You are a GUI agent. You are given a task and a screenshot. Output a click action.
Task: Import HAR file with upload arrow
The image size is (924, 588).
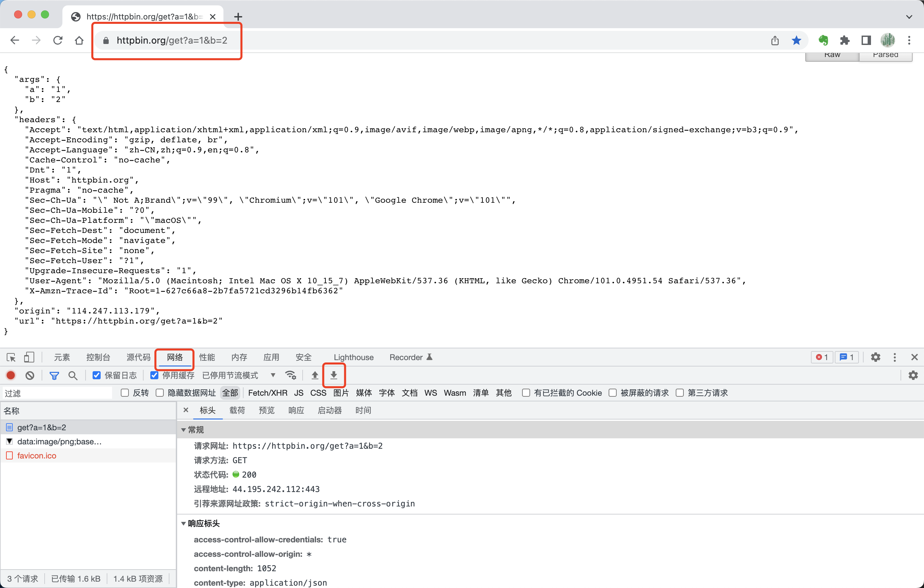(x=315, y=375)
